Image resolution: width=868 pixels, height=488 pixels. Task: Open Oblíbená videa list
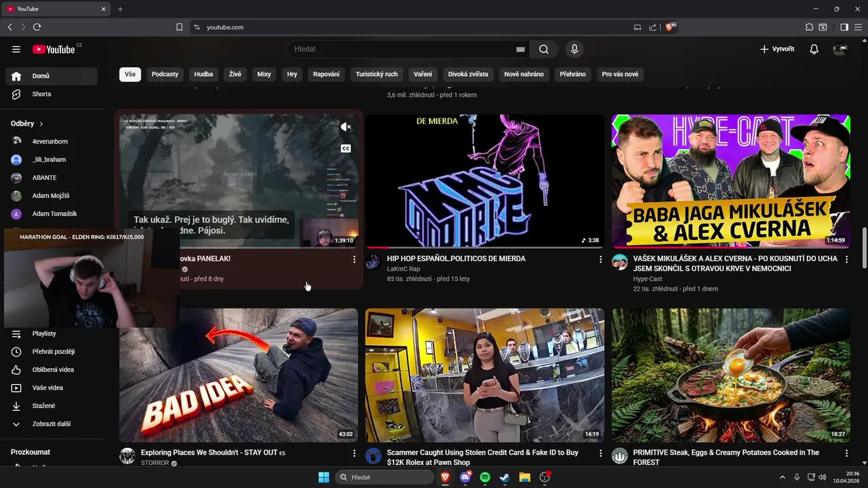[52, 369]
